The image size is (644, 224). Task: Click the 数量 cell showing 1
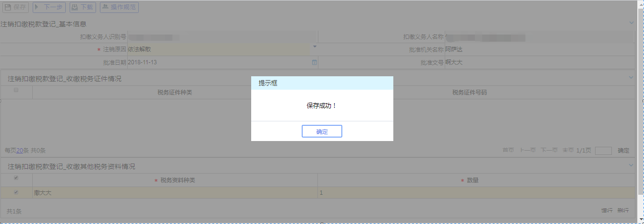click(x=476, y=193)
